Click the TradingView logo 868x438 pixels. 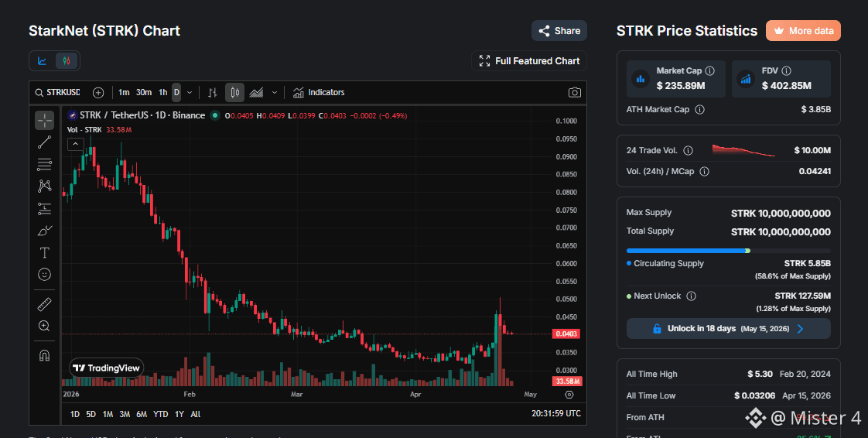pos(106,368)
